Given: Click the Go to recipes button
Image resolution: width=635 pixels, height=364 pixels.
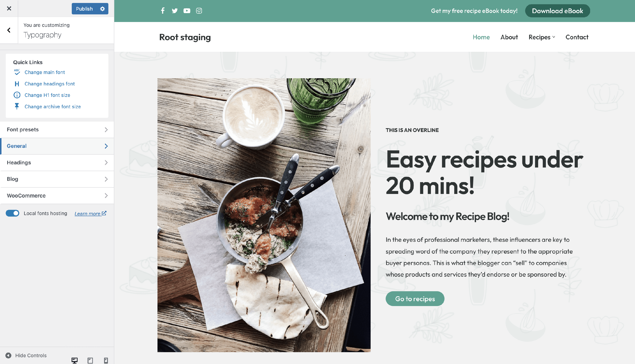Looking at the screenshot, I should (415, 298).
